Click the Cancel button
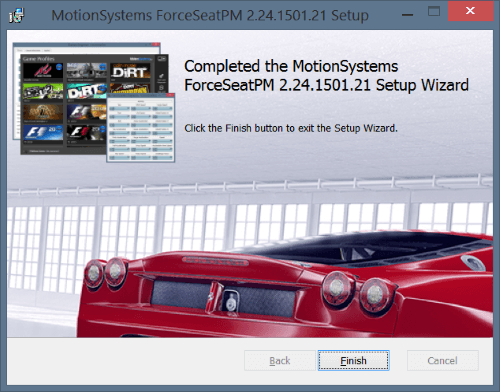Viewport: 500px width, 392px height. [x=443, y=360]
